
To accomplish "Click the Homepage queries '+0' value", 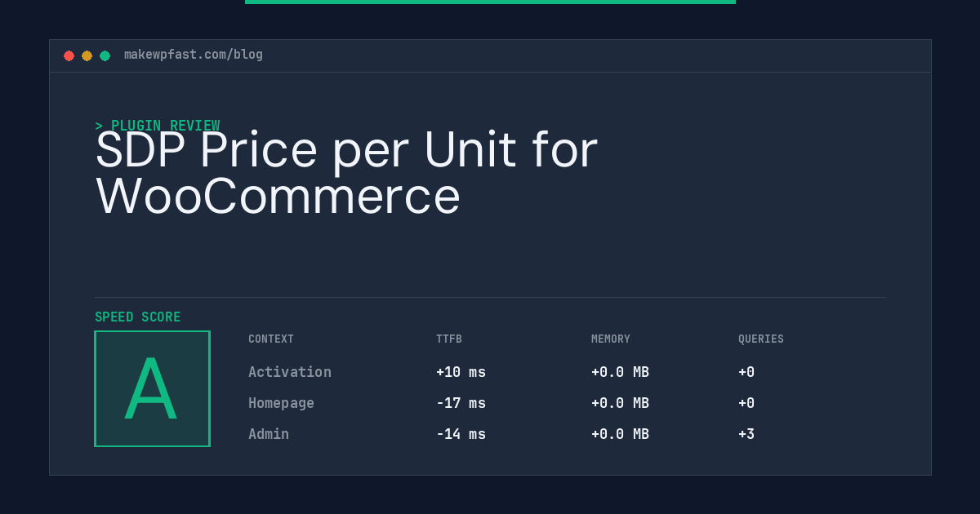I will pos(746,403).
